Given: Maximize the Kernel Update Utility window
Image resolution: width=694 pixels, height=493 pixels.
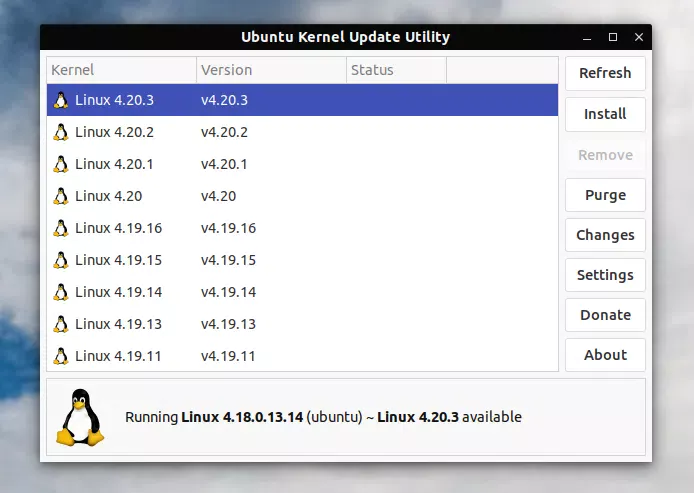Looking at the screenshot, I should [x=613, y=37].
